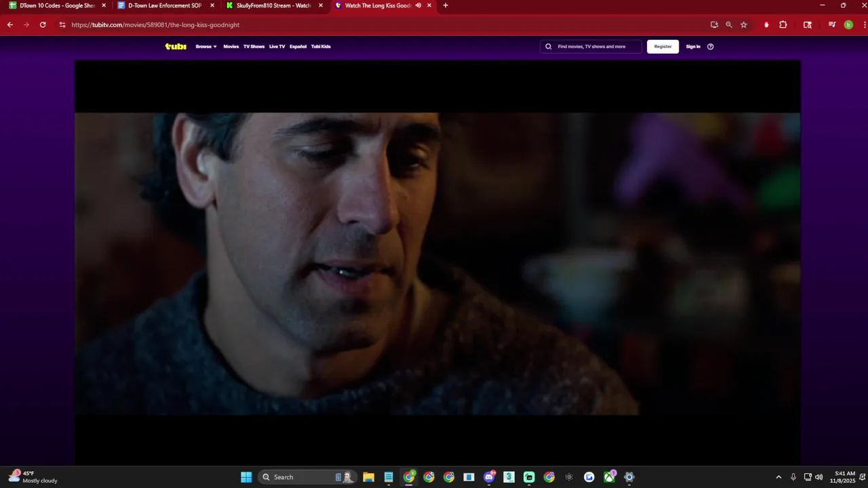
Task: Bookmark this page with the star icon
Action: coord(744,24)
